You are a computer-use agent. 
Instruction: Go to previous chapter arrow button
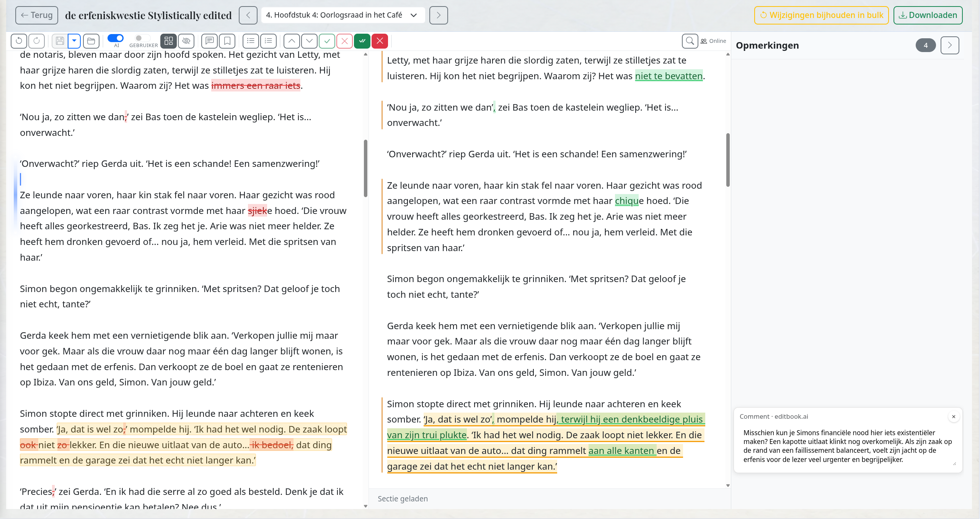(248, 15)
